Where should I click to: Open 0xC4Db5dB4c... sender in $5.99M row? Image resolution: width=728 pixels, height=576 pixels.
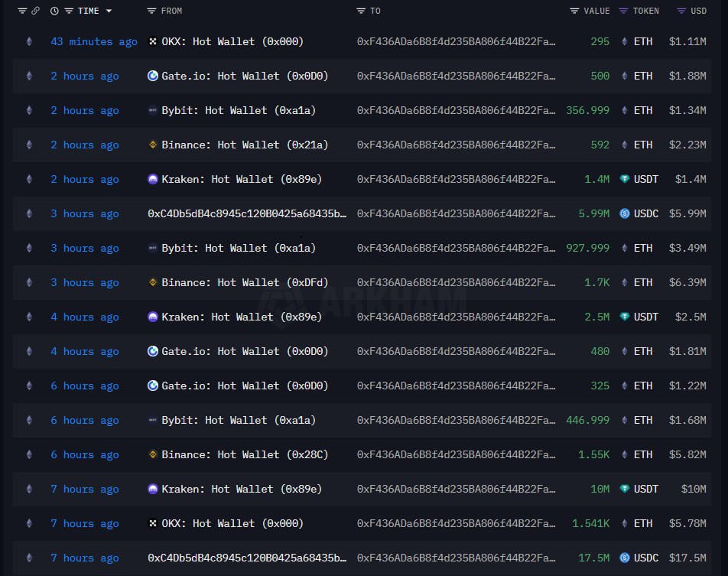(x=247, y=213)
